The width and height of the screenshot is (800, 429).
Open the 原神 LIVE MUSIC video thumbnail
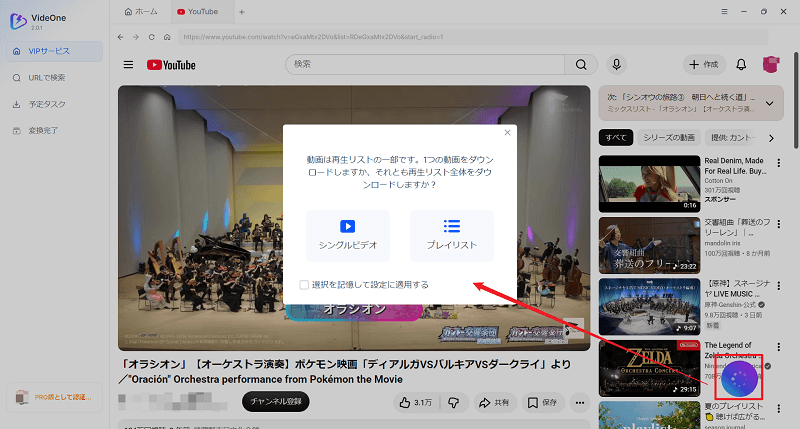click(x=649, y=307)
